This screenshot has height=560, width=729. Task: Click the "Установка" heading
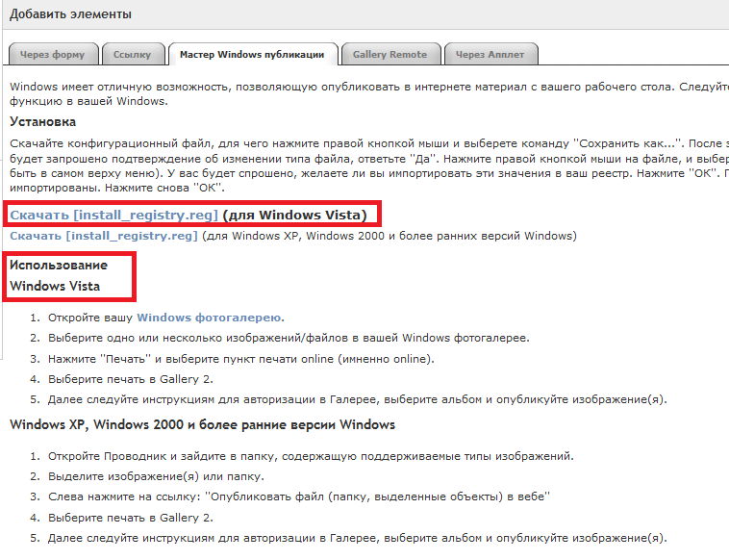(42, 122)
